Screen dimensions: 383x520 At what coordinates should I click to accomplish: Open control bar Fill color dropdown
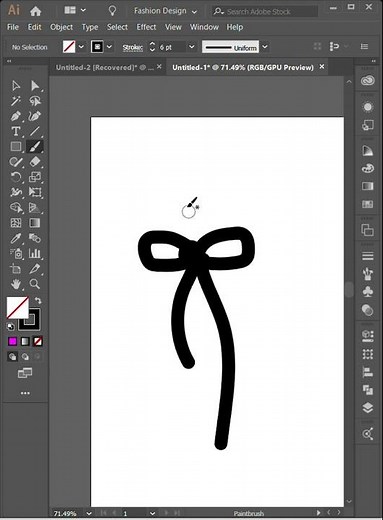coord(81,47)
